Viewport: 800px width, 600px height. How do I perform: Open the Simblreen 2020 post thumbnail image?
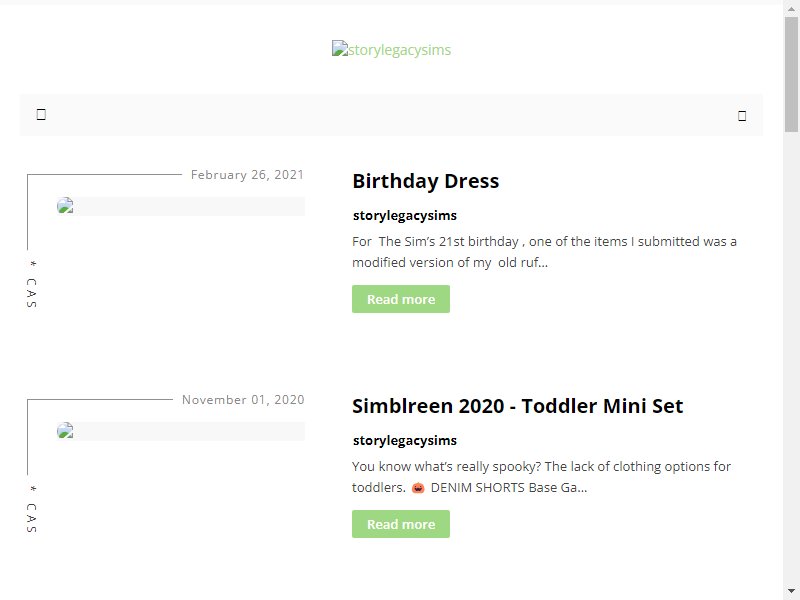coord(181,431)
